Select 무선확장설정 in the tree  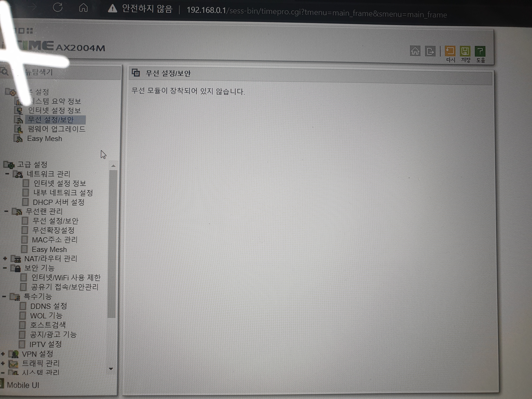click(53, 230)
